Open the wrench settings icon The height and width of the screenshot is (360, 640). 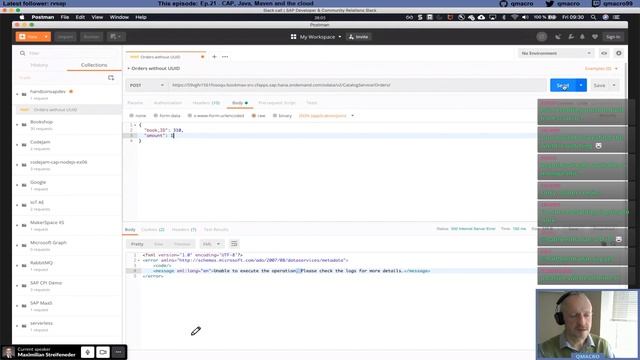(x=571, y=37)
